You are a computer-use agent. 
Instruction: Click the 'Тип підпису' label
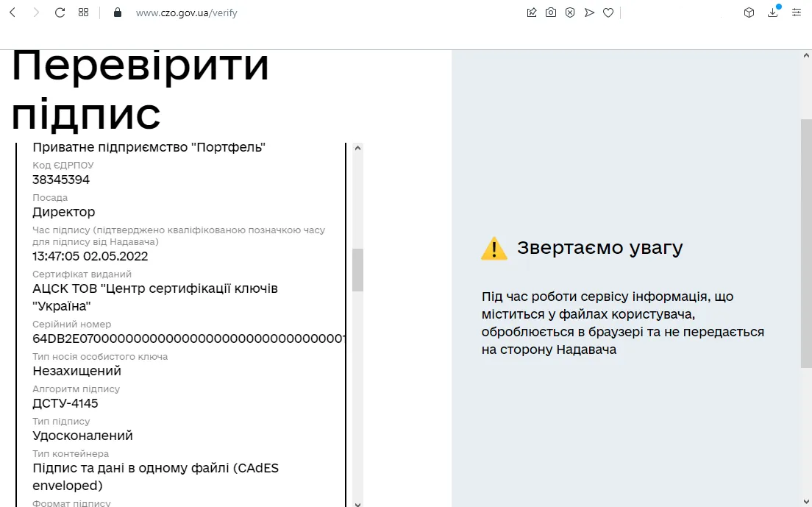point(61,421)
